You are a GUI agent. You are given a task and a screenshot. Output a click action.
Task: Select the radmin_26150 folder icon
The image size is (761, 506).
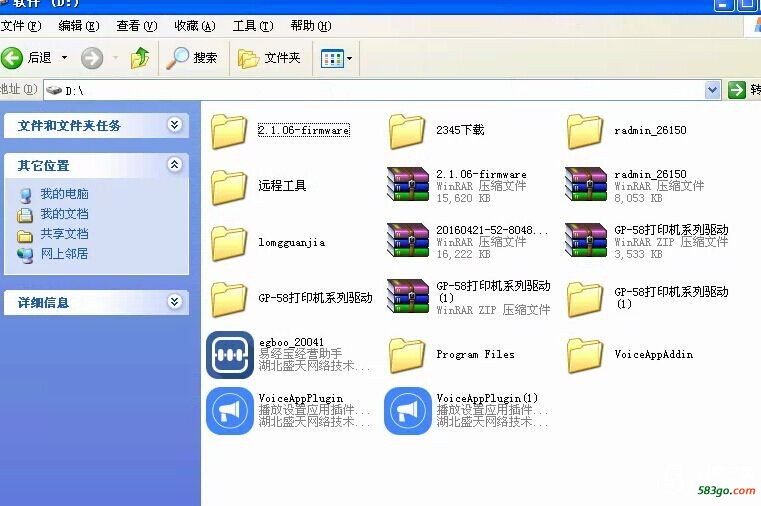tap(585, 131)
